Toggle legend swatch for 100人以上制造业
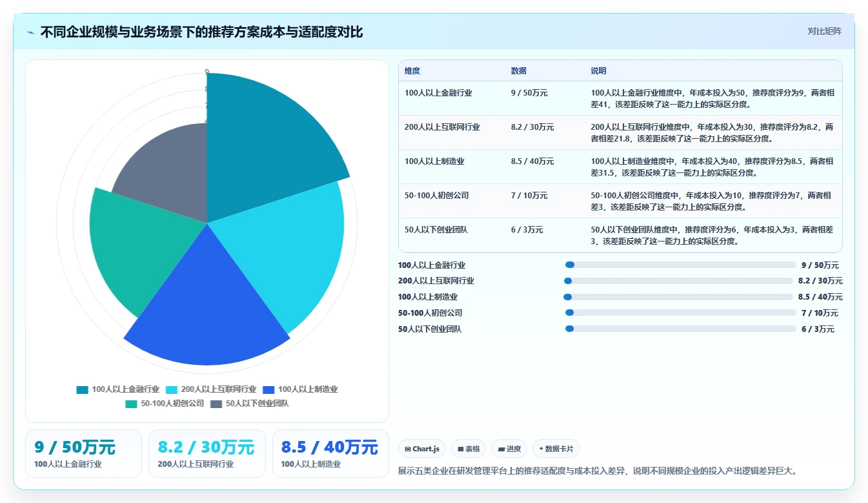 point(268,389)
